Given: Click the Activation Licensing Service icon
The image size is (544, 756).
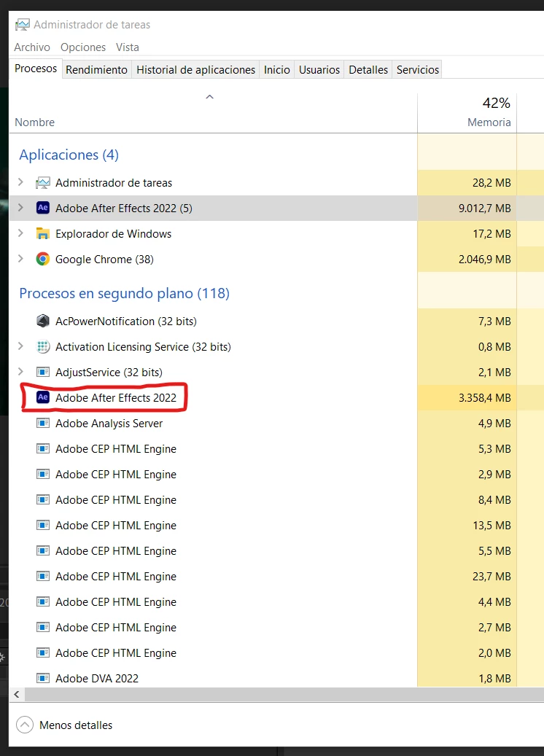Looking at the screenshot, I should [43, 347].
